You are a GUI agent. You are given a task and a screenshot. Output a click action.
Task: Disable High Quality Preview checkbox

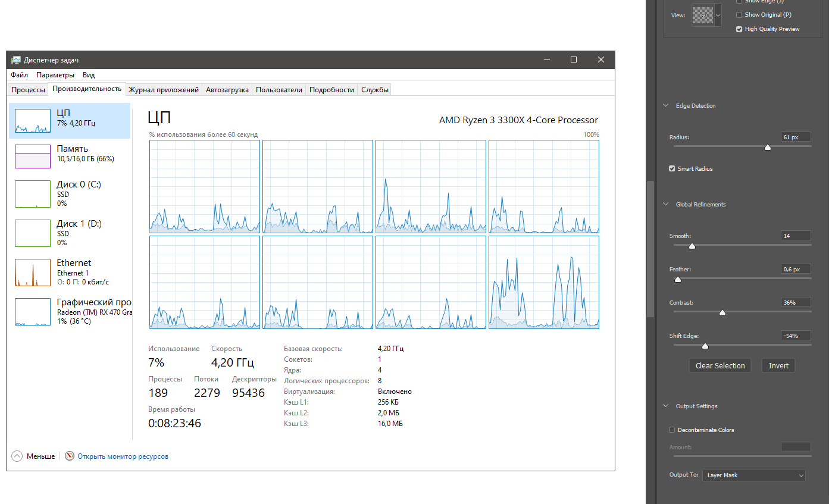point(739,29)
